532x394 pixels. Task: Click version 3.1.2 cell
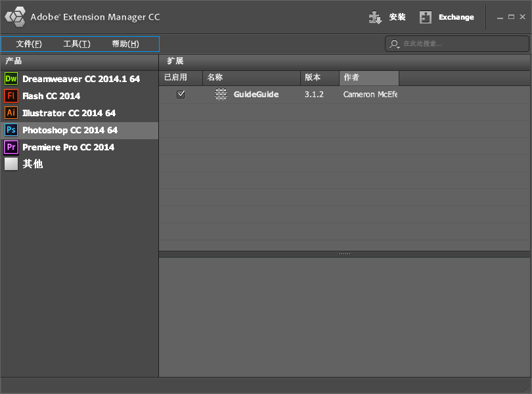[x=314, y=95]
